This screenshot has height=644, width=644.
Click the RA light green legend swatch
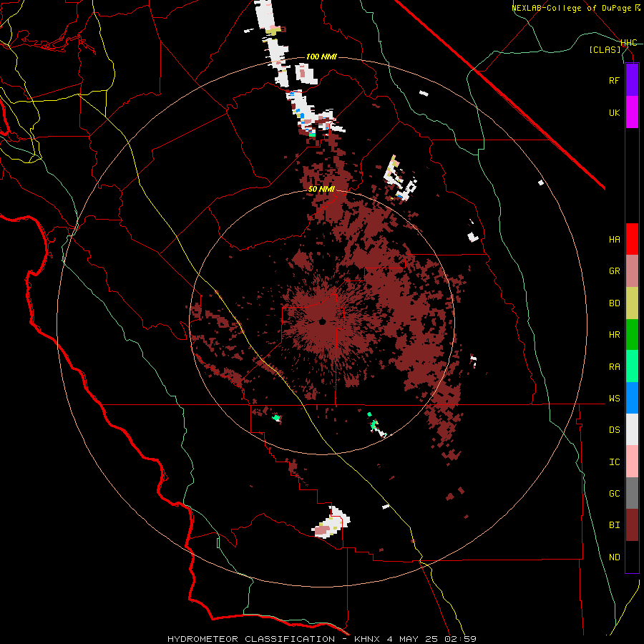pos(632,366)
